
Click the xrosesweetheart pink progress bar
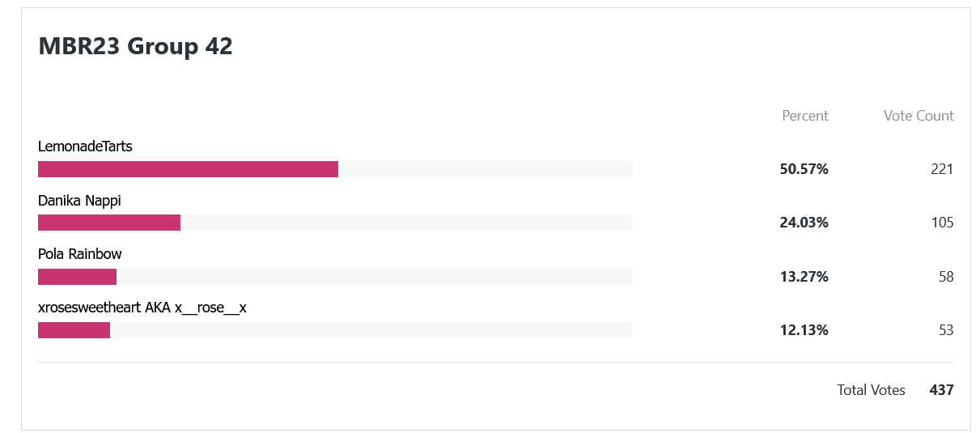pos(74,330)
